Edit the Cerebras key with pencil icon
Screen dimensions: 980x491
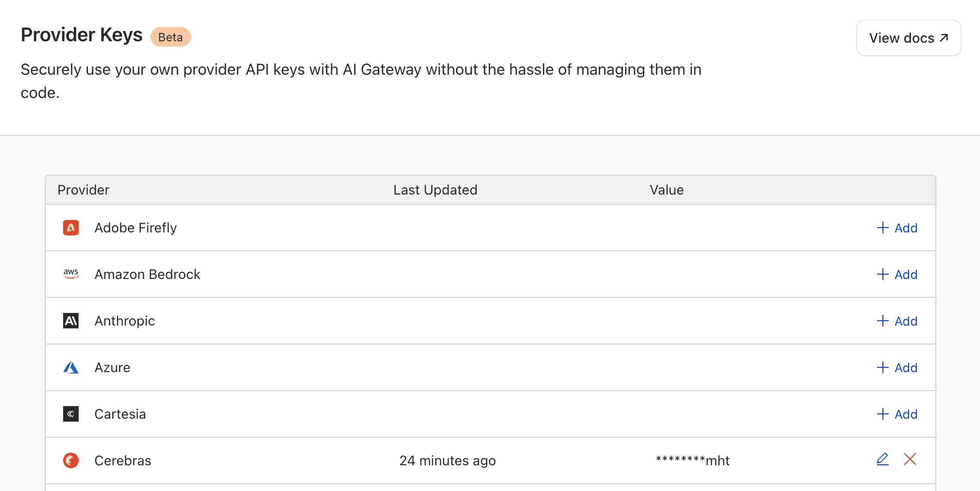tap(882, 459)
